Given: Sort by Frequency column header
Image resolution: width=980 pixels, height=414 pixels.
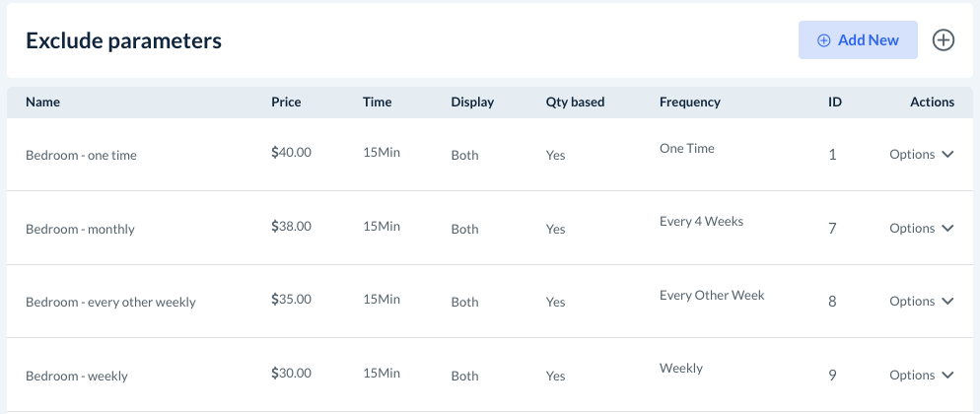Looking at the screenshot, I should pyautogui.click(x=689, y=103).
